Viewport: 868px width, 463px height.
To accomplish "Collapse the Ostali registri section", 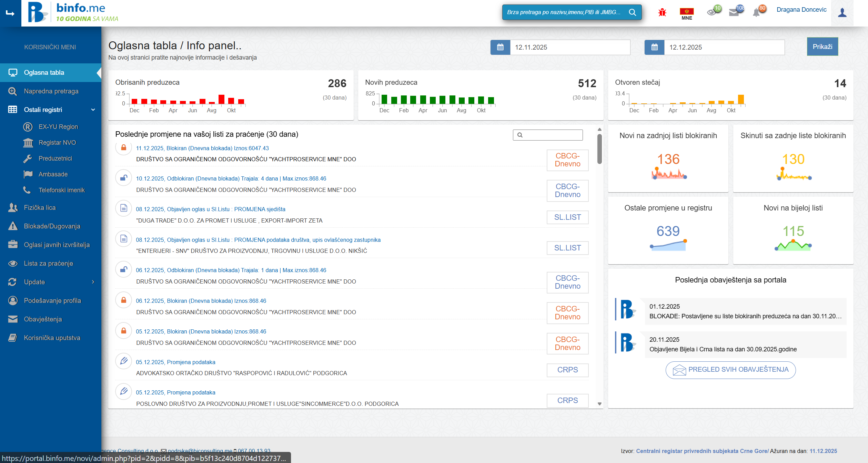I will (92, 110).
